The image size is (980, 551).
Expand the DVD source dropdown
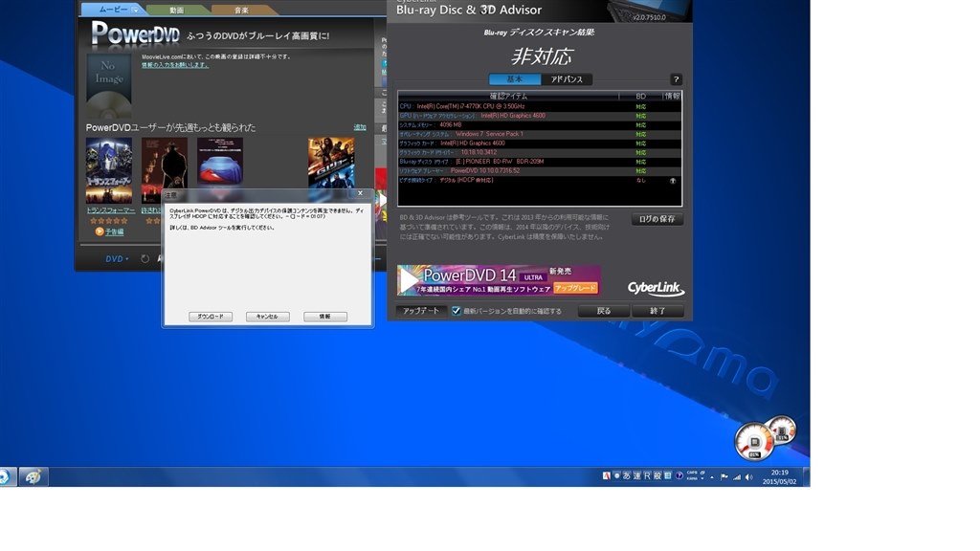coord(117,258)
